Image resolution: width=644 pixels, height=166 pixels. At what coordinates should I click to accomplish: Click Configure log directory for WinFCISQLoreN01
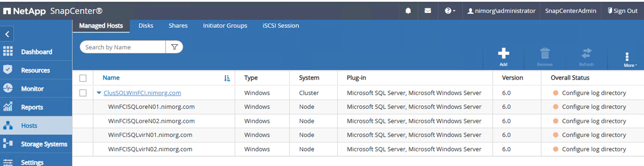coord(594,107)
